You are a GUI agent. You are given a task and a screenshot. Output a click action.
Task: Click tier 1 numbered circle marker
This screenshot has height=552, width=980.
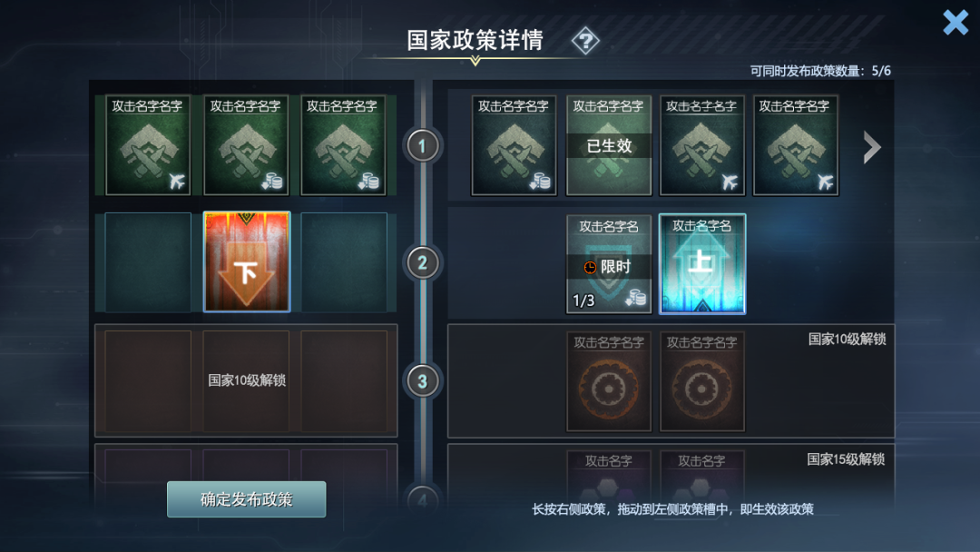click(x=423, y=145)
